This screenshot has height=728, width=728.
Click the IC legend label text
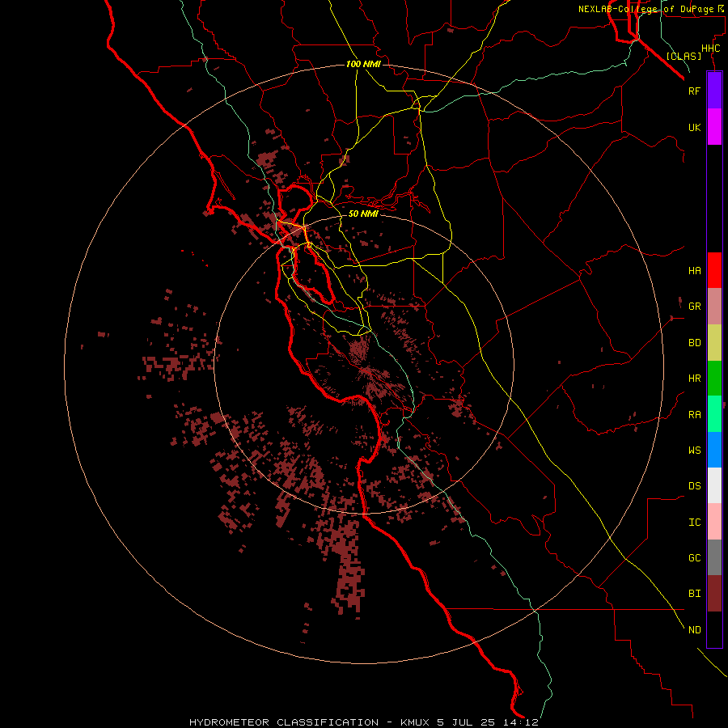point(694,523)
